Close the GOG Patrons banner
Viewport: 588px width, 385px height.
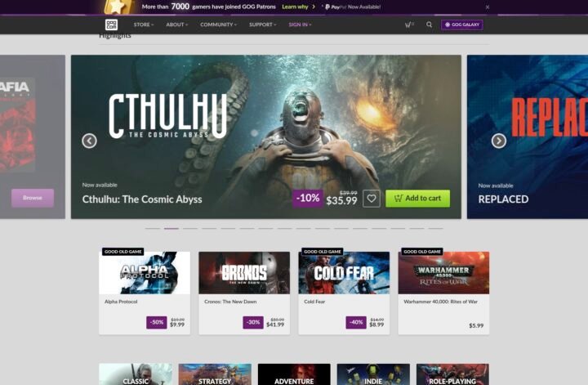[488, 7]
